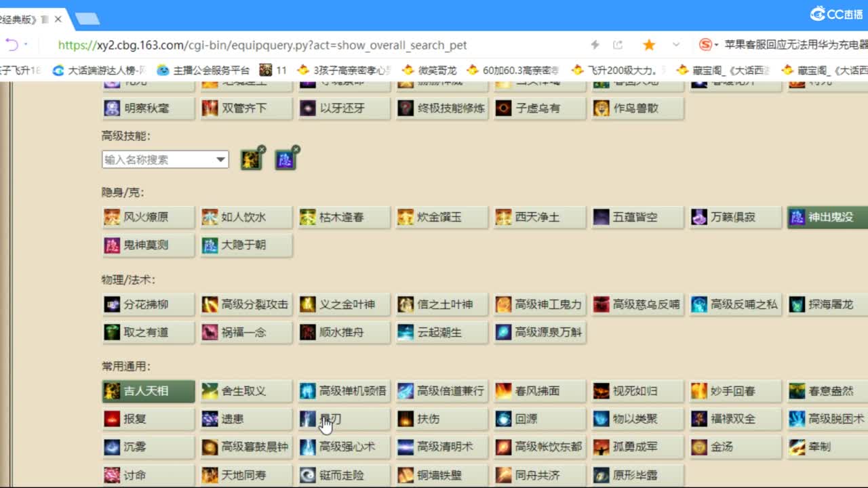Deselect the highlighted 吉人天相 skill button
This screenshot has width=868, height=488.
[149, 391]
